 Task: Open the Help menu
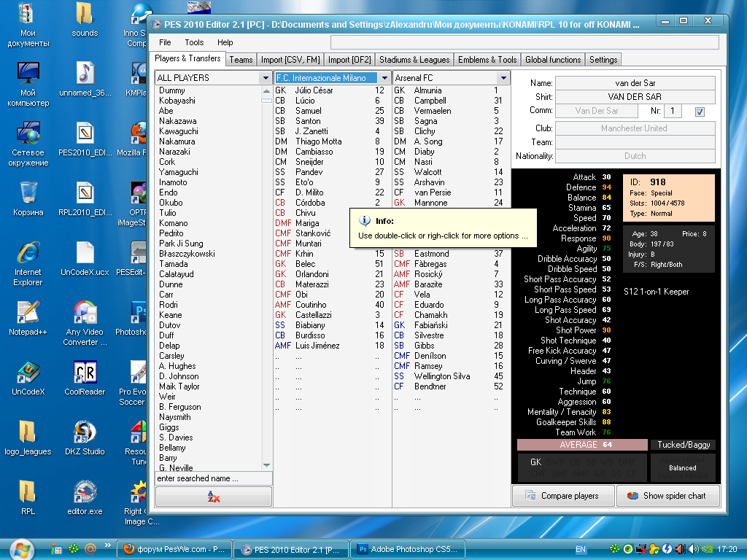click(225, 42)
